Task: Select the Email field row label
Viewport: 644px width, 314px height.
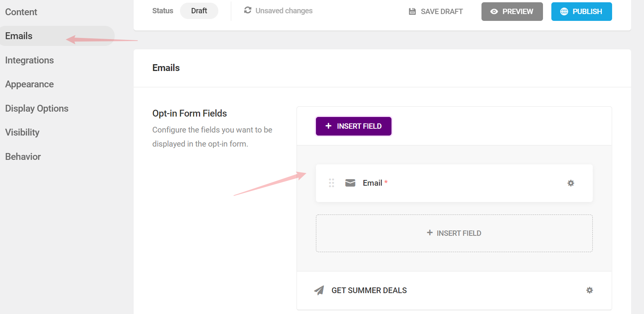Action: tap(373, 183)
